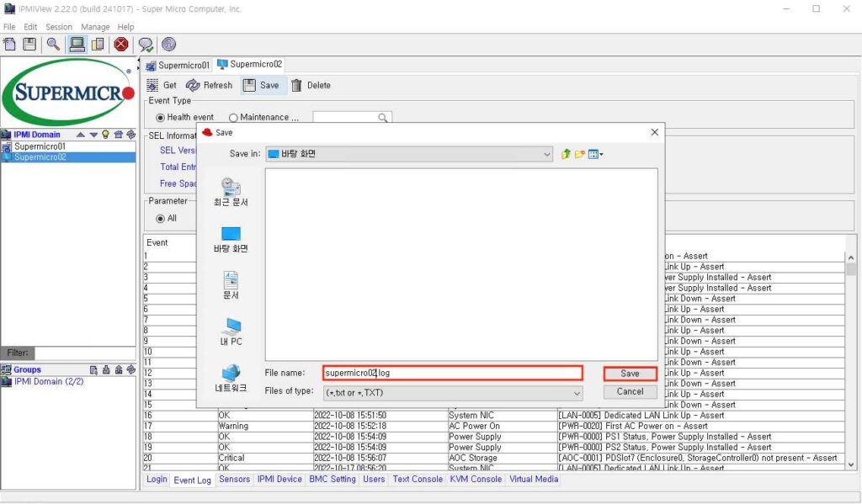Move up arrow in IPMI Domain header
862x504 pixels.
click(81, 135)
